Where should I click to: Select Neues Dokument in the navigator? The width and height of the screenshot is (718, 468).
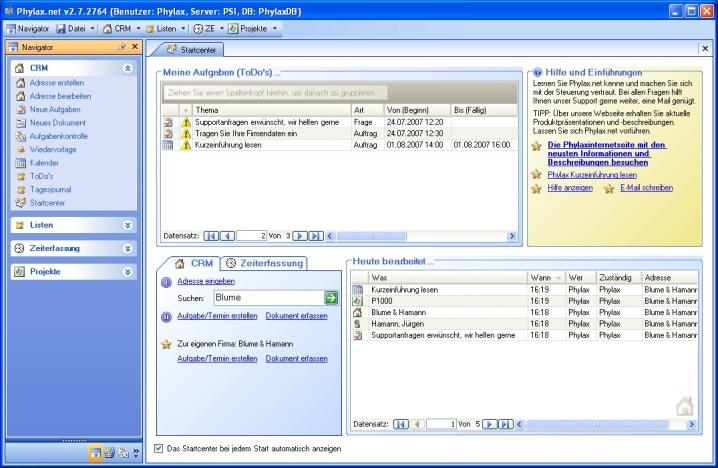point(57,122)
